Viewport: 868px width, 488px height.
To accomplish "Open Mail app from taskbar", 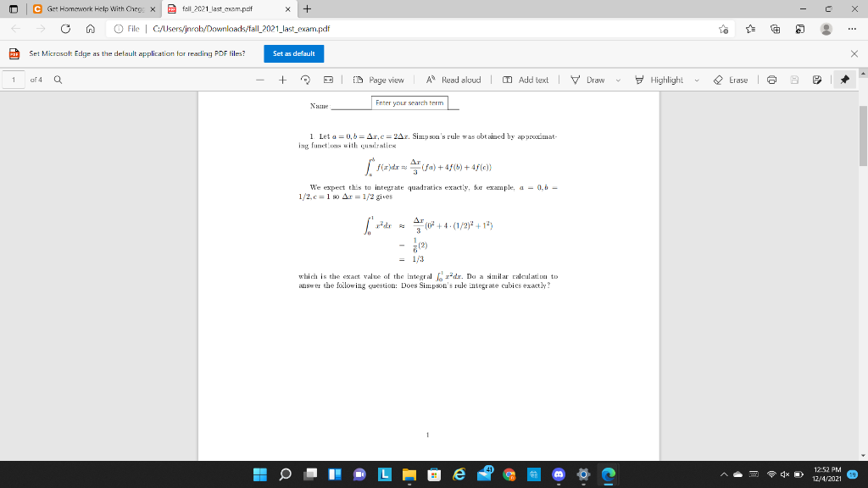I will pyautogui.click(x=484, y=474).
